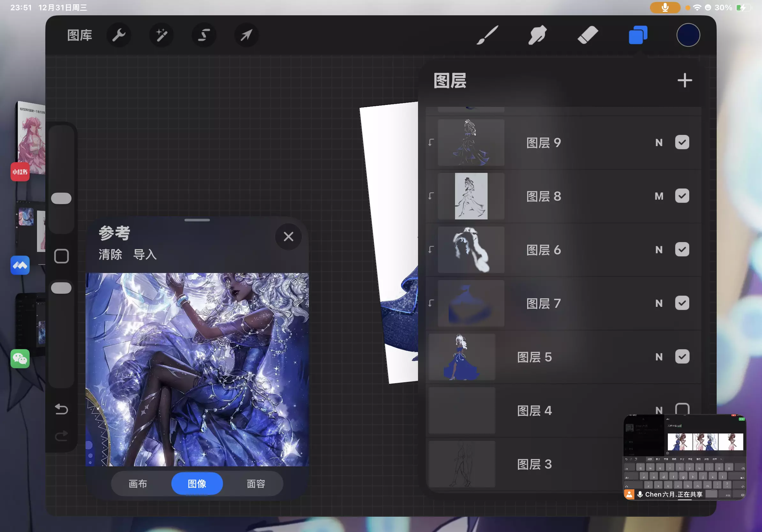The width and height of the screenshot is (762, 532).
Task: Switch reference panel to 面容 tab
Action: pyautogui.click(x=256, y=484)
